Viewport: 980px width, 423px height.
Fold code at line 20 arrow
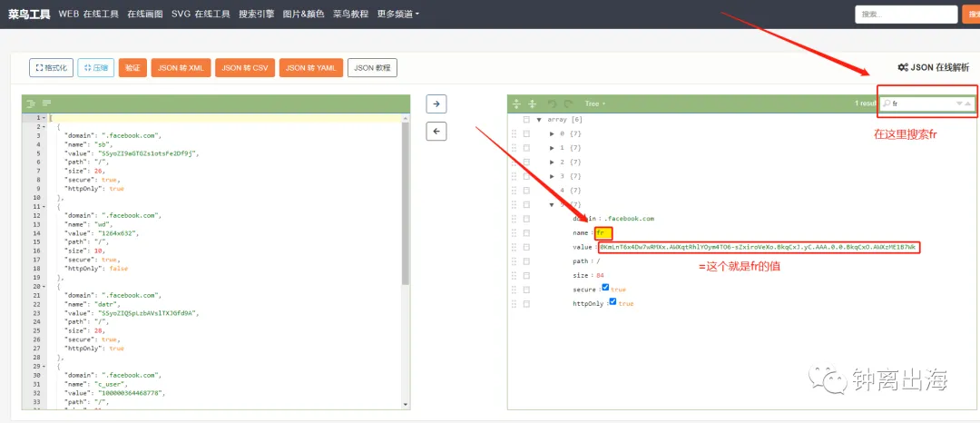pyautogui.click(x=44, y=286)
